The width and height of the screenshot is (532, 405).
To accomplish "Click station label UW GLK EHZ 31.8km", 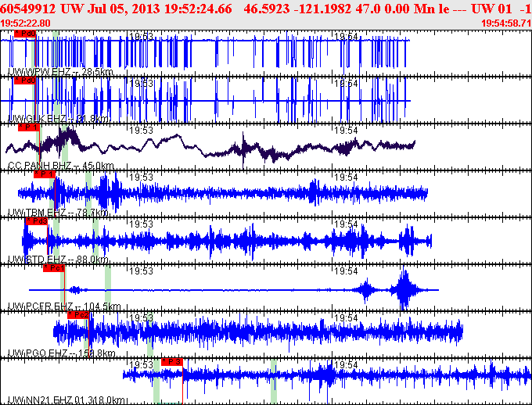I will (x=59, y=119).
